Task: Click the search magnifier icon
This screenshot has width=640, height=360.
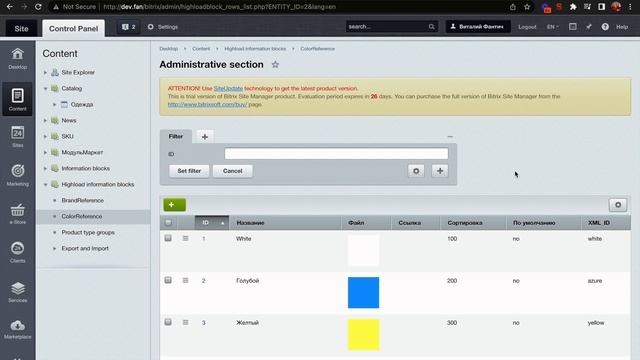Action: coord(431,27)
